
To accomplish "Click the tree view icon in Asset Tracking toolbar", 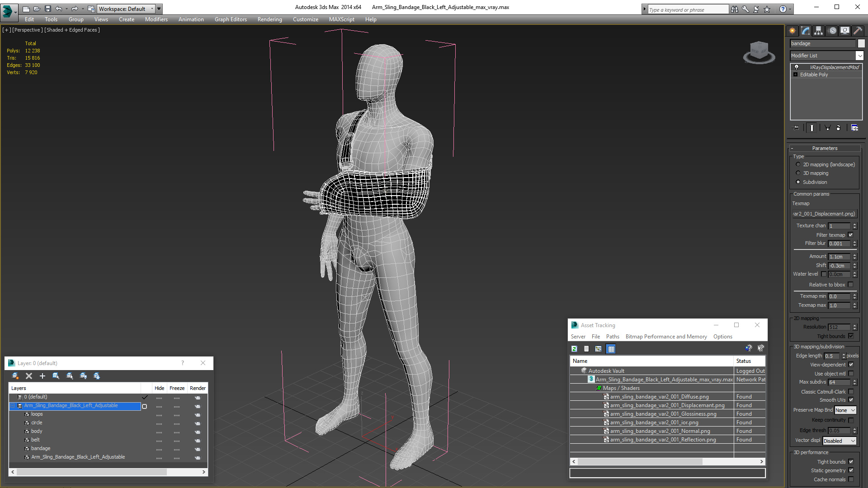I will (599, 349).
